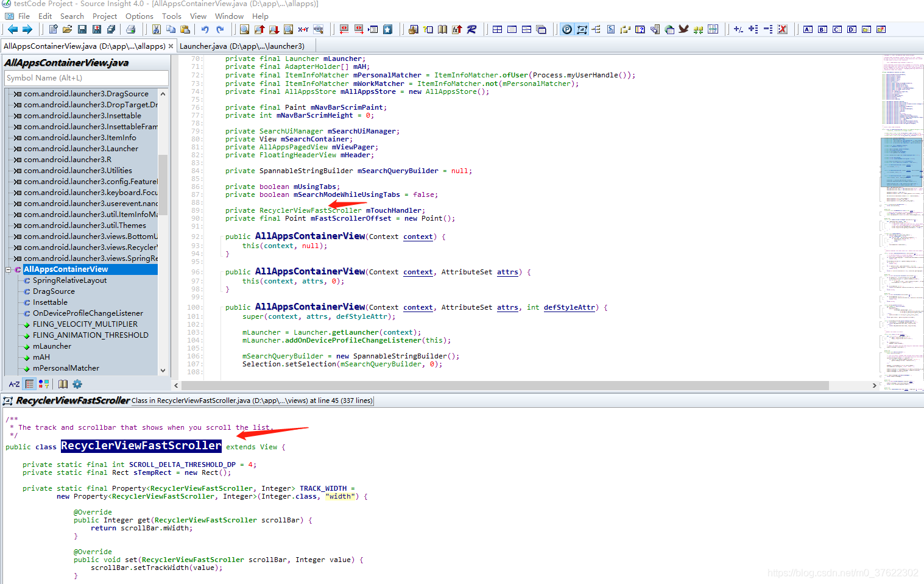Screen dimensions: 924x584
Task: Toggle the Project window P button
Action: 567,29
